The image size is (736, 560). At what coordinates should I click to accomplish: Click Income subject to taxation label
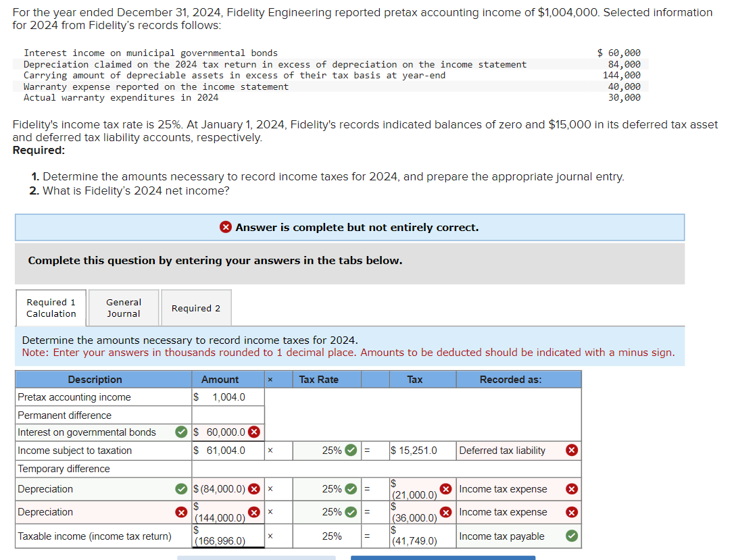coord(74,451)
